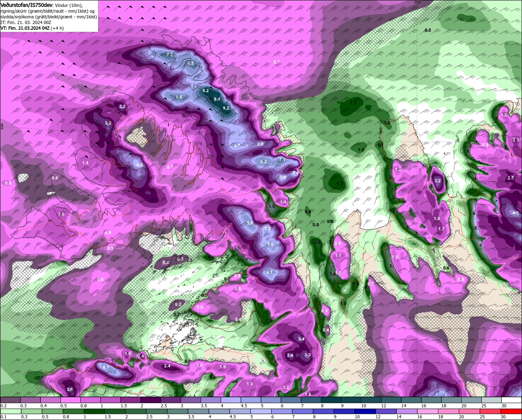This screenshot has width=522, height=420.
Task: Click the 0.1 tick label of the lower scale
Action: (x=3, y=417)
